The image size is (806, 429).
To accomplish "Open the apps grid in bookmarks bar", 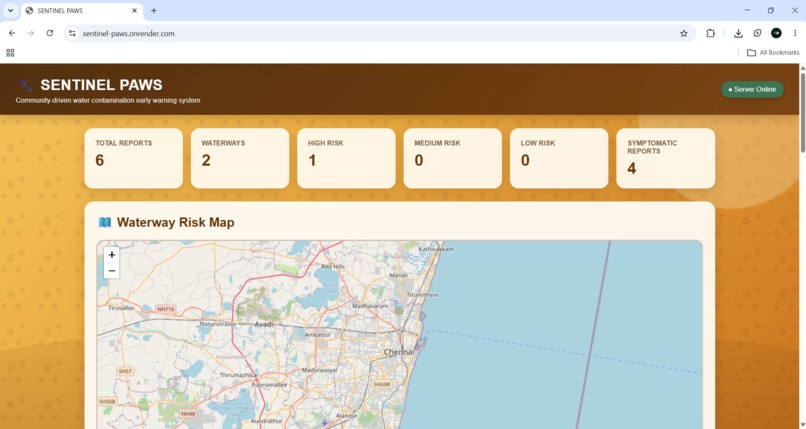I will [10, 52].
